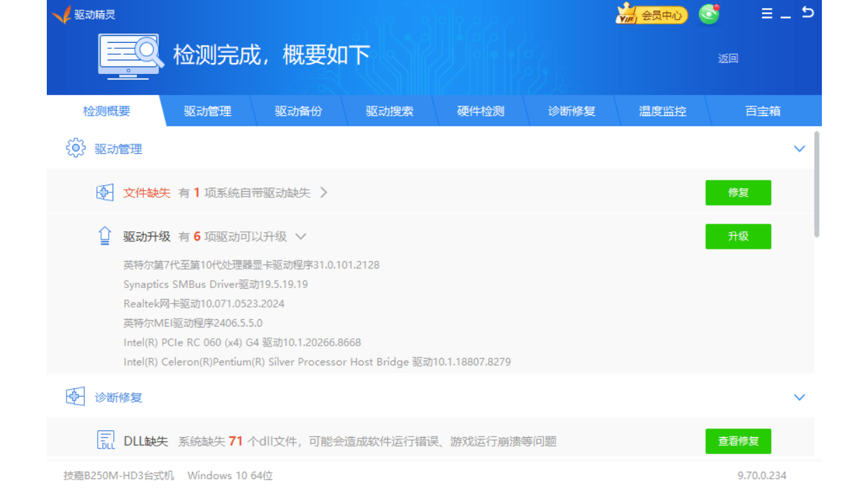868x488 pixels.
Task: Click the monitor magnifier scan icon
Action: (131, 56)
